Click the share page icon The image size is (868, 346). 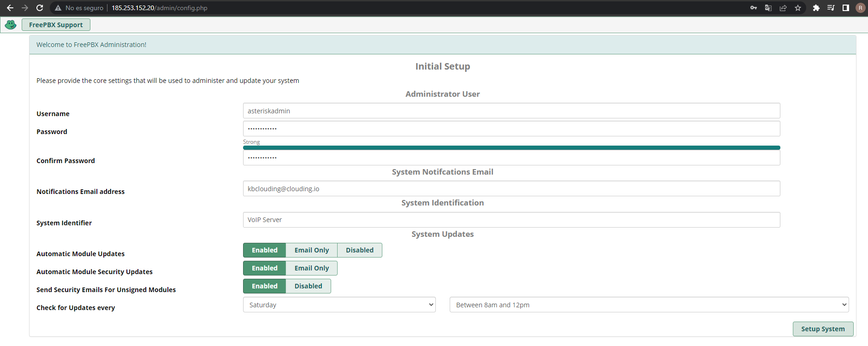click(x=783, y=8)
